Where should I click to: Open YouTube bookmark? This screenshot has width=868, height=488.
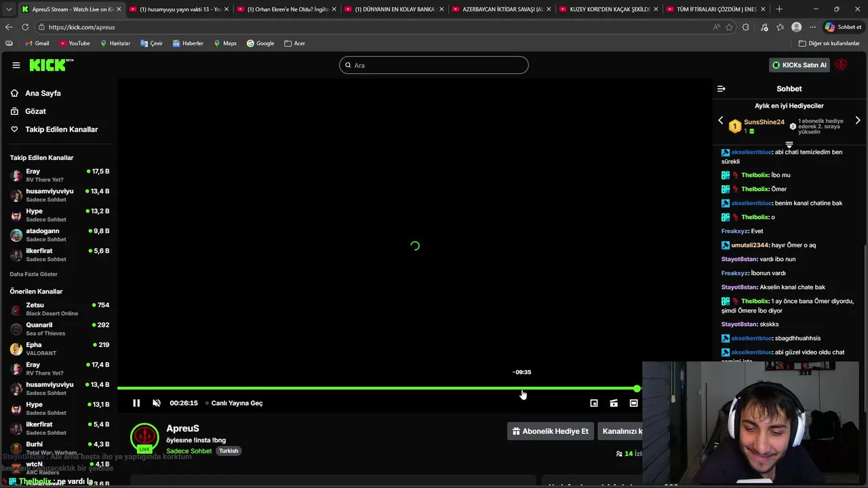pos(75,43)
